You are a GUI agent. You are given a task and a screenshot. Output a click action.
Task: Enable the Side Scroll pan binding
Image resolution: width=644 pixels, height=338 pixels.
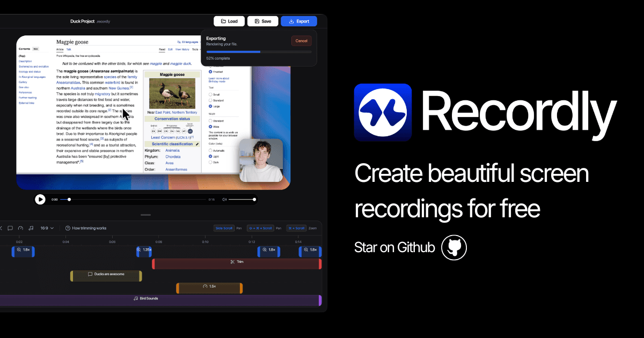pyautogui.click(x=224, y=228)
